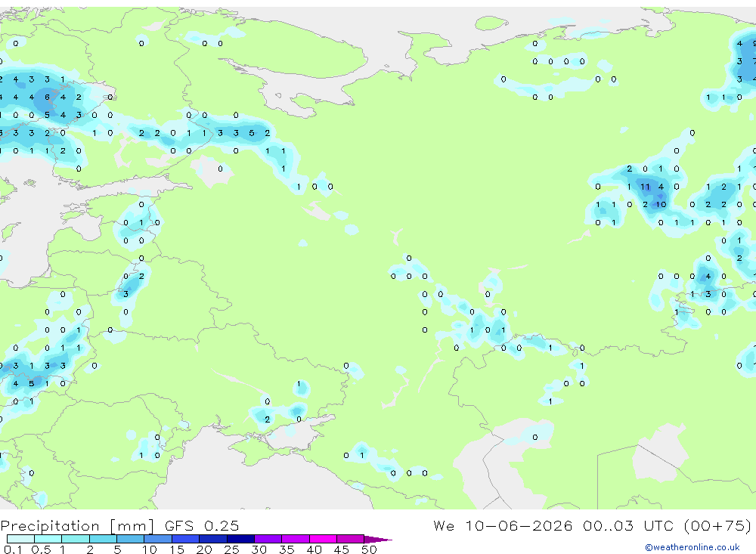Click the '50' legend scale label
Image resolution: width=756 pixels, height=554 pixels.
tap(369, 549)
